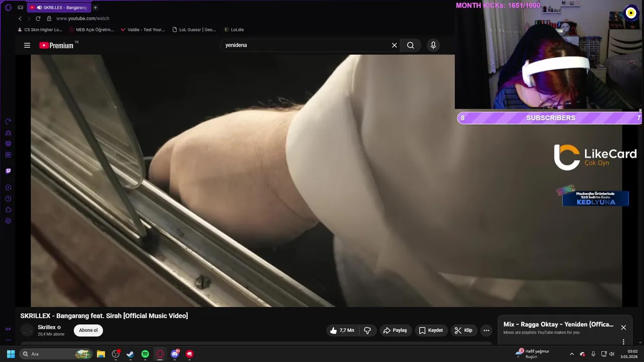
Task: Like the video showing 7,7 Mn
Action: pos(342,330)
